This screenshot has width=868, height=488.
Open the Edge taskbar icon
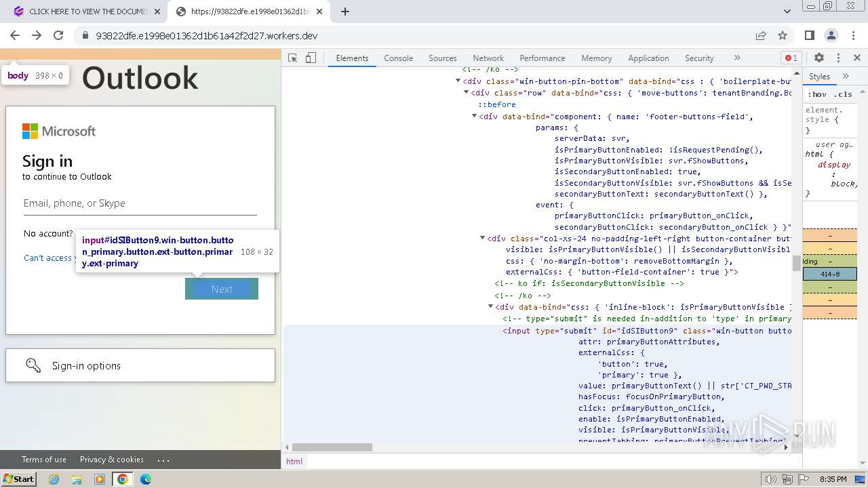[146, 479]
